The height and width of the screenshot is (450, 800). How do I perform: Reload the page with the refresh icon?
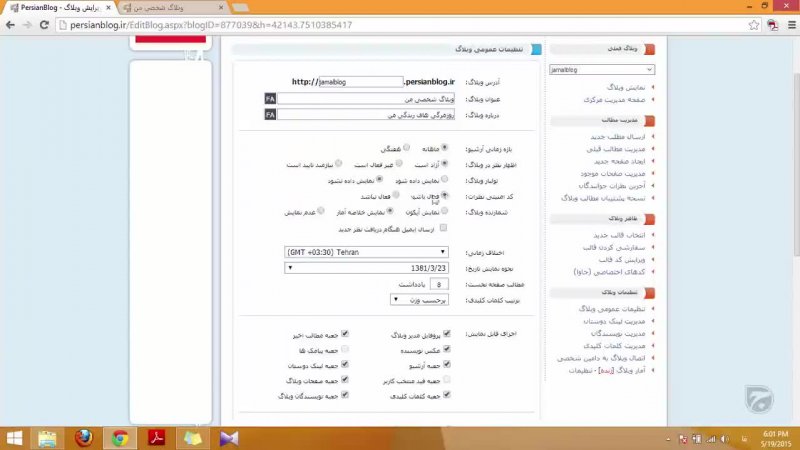44,24
